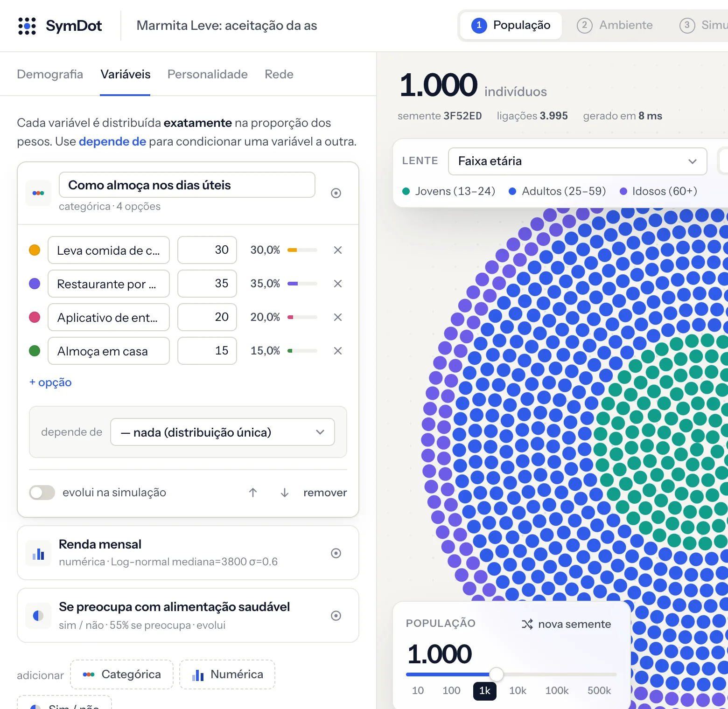This screenshot has width=728, height=709.
Task: Choose the 100k population preset
Action: point(557,691)
